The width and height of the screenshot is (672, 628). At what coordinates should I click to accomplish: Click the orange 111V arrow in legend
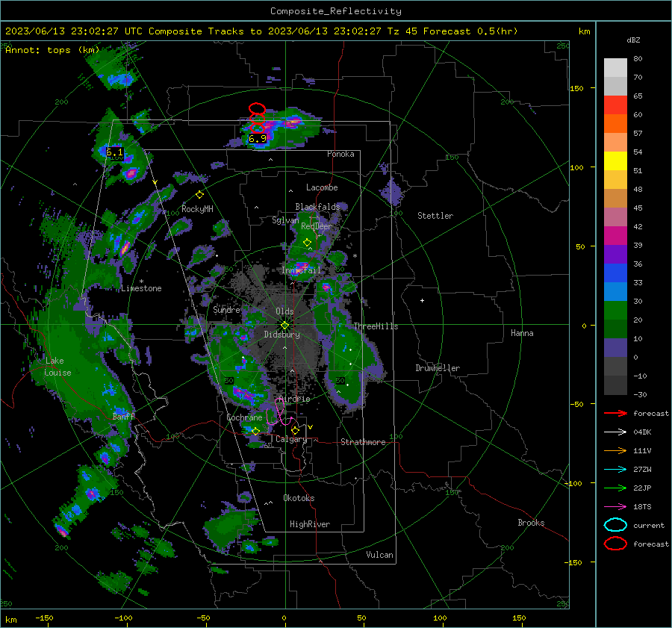[615, 450]
